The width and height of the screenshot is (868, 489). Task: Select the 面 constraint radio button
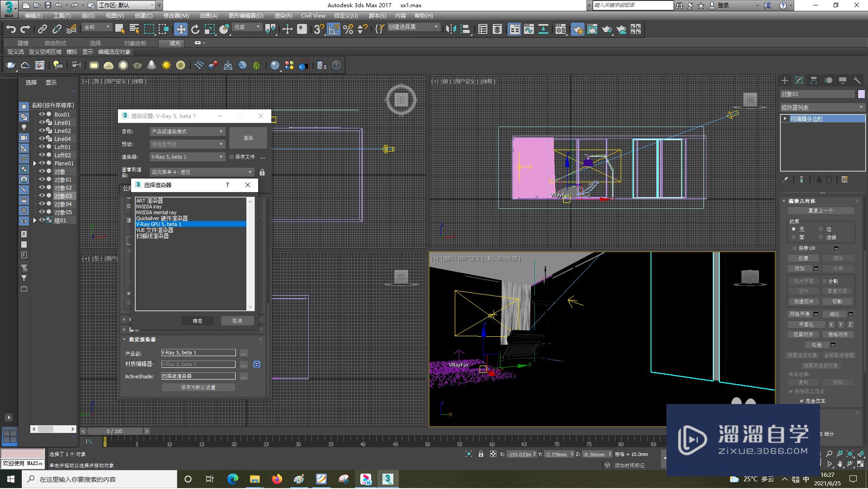(793, 237)
